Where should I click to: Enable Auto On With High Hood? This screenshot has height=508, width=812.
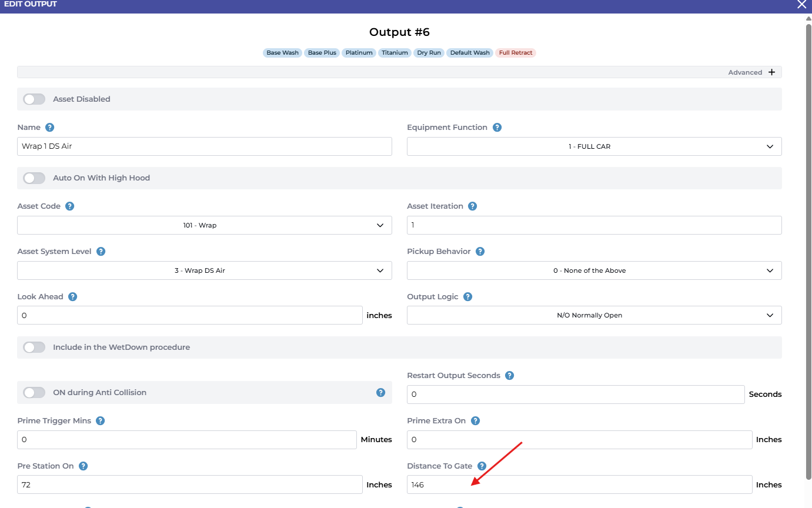click(34, 178)
